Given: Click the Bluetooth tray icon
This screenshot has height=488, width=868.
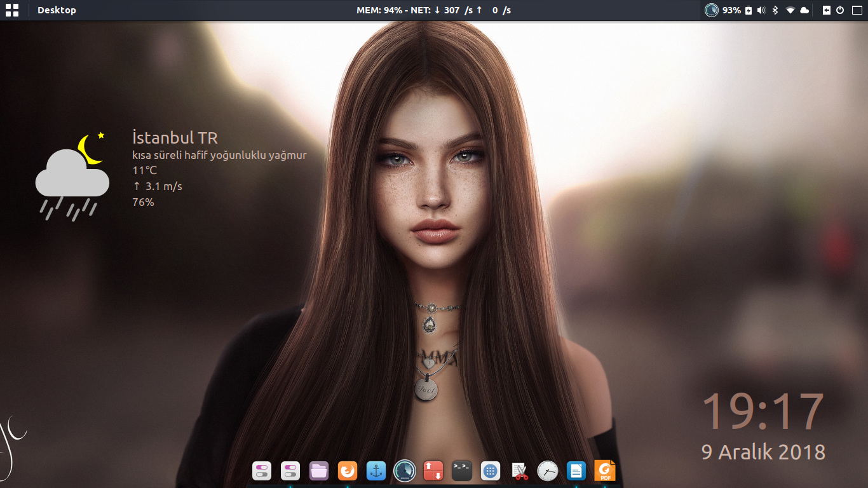Looking at the screenshot, I should pyautogui.click(x=775, y=10).
